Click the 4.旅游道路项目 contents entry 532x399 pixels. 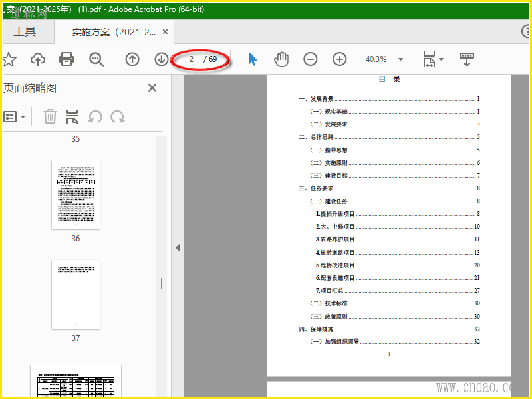pos(398,253)
